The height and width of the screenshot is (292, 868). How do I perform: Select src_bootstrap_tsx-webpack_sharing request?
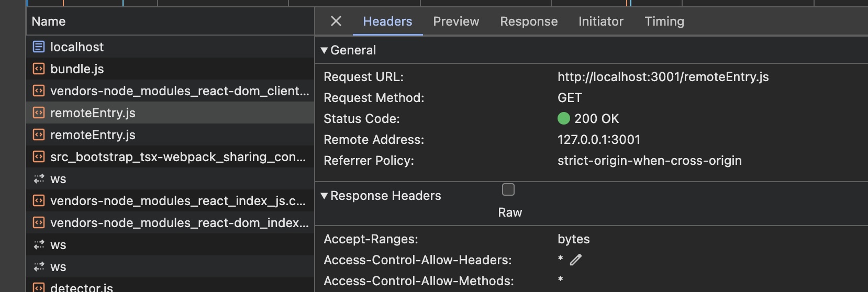(x=170, y=156)
